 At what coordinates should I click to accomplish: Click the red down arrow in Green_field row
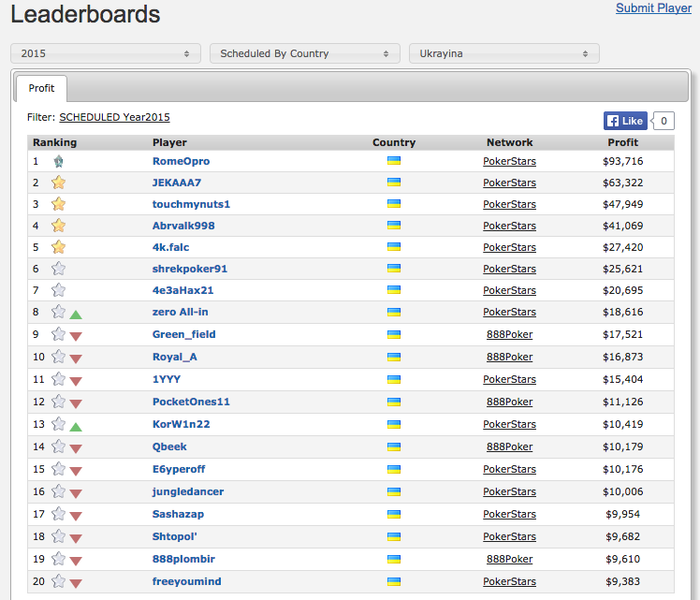(76, 337)
